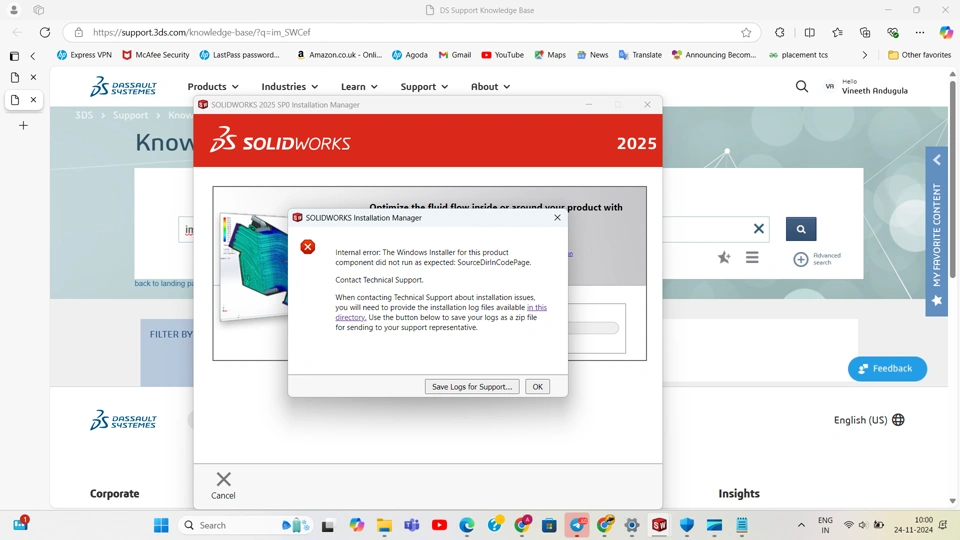The height and width of the screenshot is (540, 960).
Task: Change language English (US) selector
Action: 869,420
